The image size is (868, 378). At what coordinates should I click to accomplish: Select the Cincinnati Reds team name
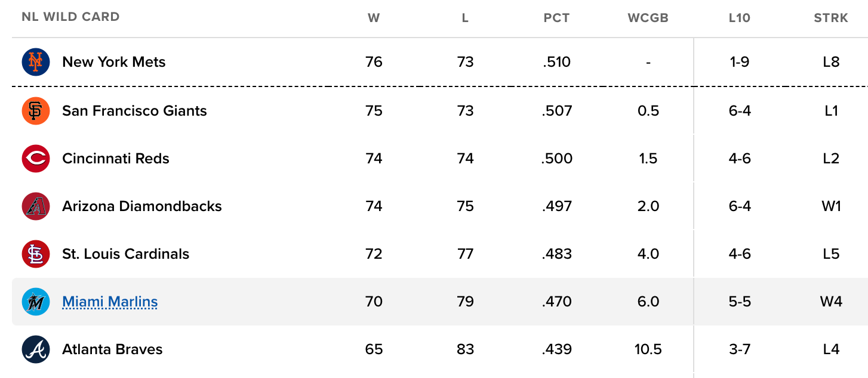tap(115, 159)
